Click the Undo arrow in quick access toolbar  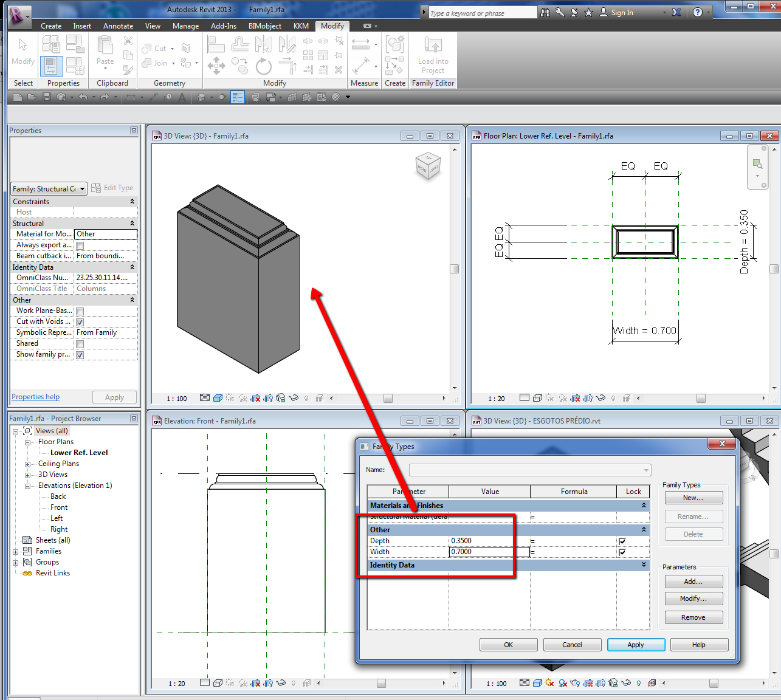pos(83,97)
